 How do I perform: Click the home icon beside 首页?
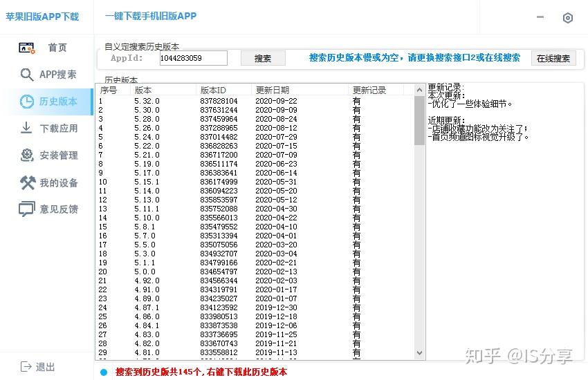[27, 48]
